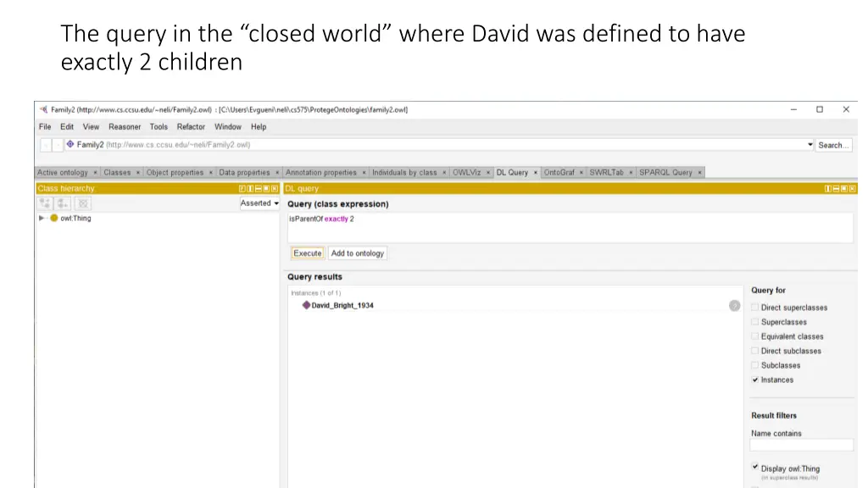Close the Active ontology tab
Image resolution: width=868 pixels, height=488 pixels.
coord(95,173)
